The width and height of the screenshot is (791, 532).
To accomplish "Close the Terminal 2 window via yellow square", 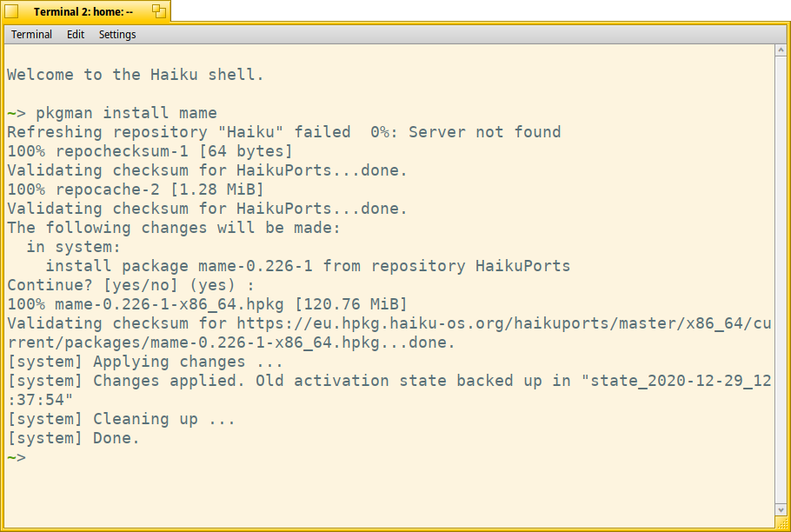I will pos(11,11).
